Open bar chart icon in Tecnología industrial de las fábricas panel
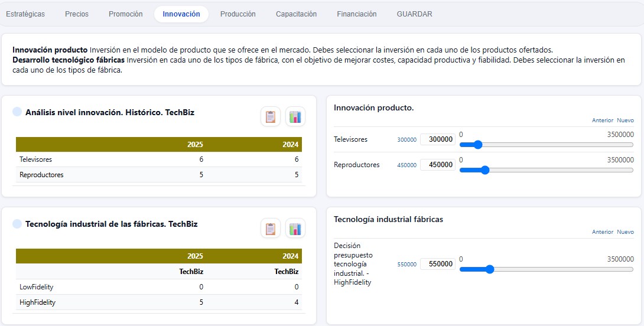Viewport: 644px width, 326px height. point(295,229)
